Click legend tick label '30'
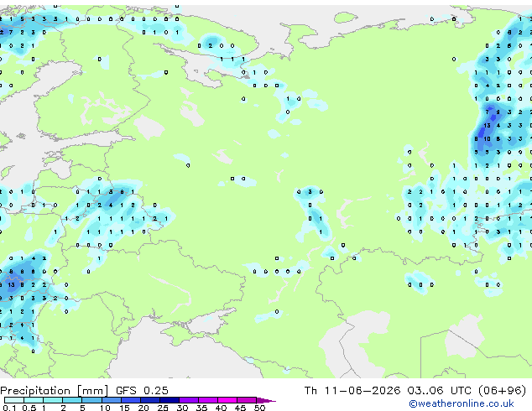Viewport: 532px width, 411px height. tap(182, 408)
